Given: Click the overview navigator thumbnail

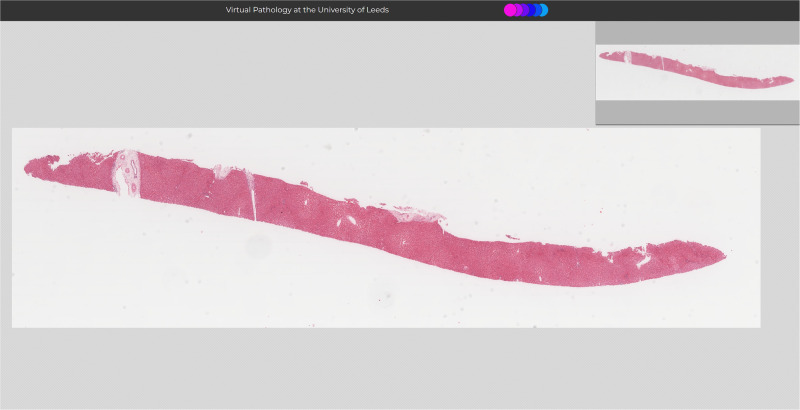Looking at the screenshot, I should coord(697,72).
